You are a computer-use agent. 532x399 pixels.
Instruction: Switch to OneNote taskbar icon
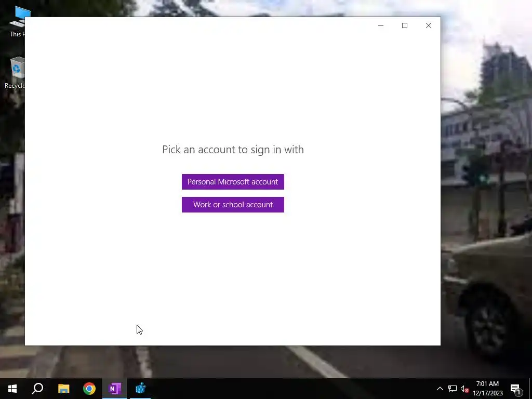(x=115, y=389)
